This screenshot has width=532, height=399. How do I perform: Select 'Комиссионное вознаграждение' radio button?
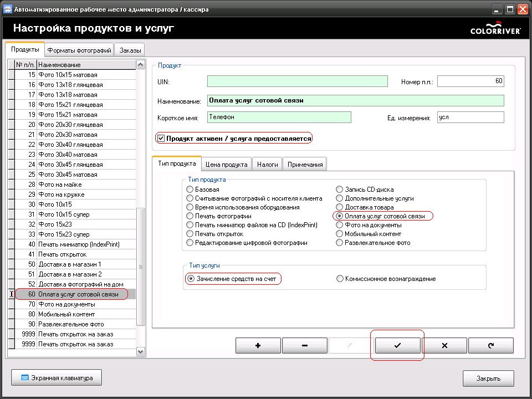340,279
